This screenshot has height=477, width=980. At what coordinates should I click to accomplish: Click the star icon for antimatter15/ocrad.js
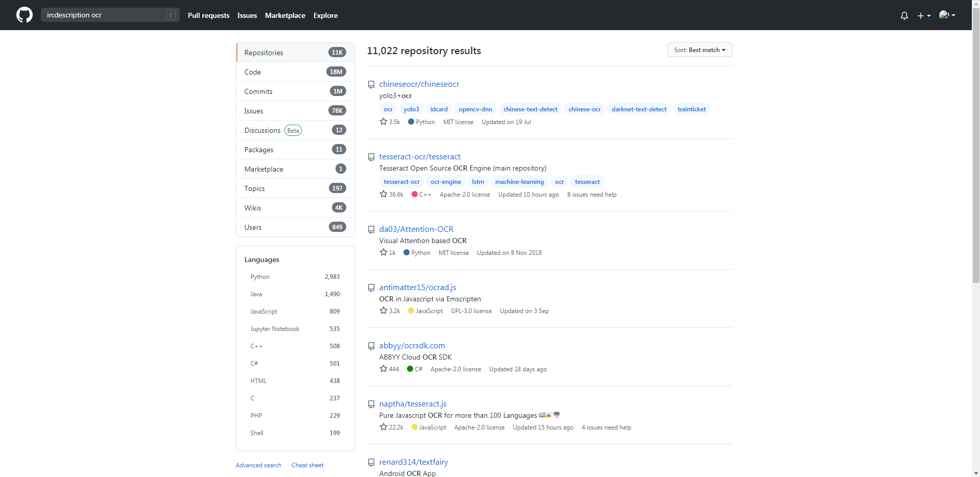click(x=384, y=311)
